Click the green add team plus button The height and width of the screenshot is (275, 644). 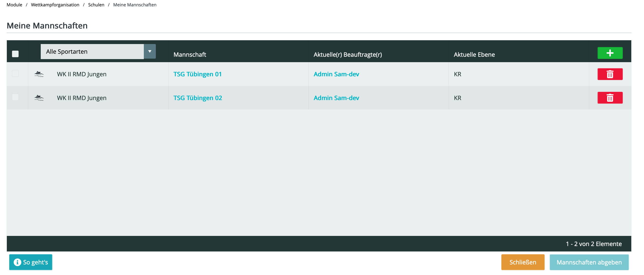(x=610, y=53)
